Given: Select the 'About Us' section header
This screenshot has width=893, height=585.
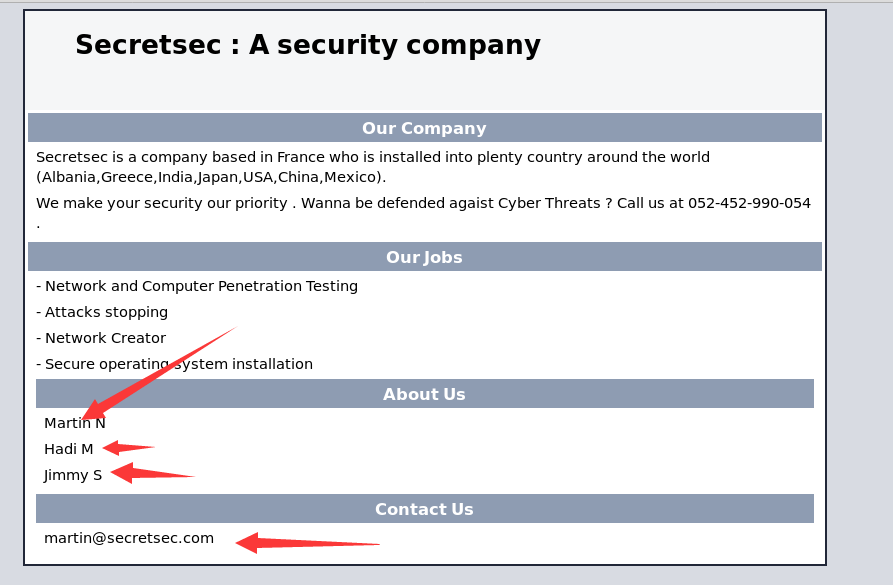Looking at the screenshot, I should click(425, 394).
